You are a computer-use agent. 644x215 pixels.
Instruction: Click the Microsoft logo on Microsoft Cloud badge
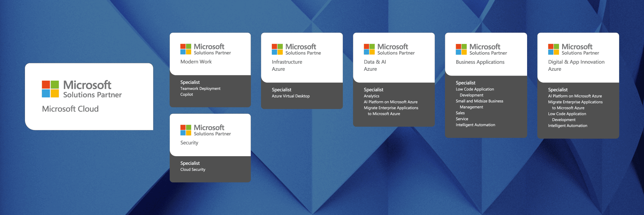(x=51, y=89)
